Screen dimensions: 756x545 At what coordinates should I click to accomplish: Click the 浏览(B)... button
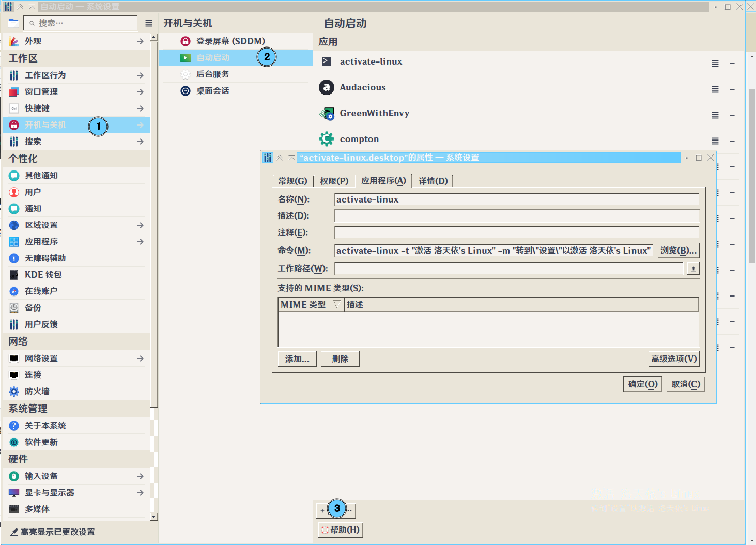click(678, 251)
